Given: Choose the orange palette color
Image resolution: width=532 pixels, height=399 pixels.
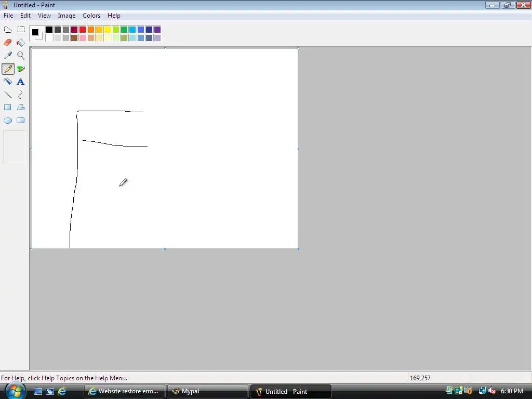Looking at the screenshot, I should coord(91,30).
